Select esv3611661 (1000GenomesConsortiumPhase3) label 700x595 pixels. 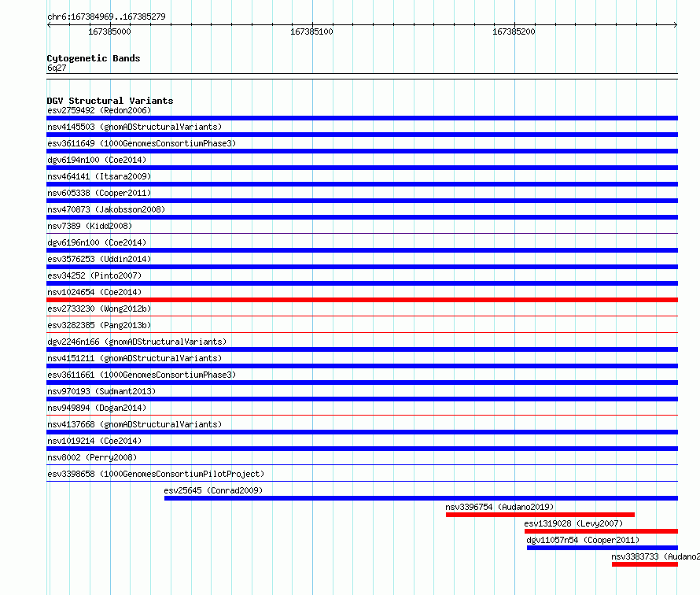[142, 375]
